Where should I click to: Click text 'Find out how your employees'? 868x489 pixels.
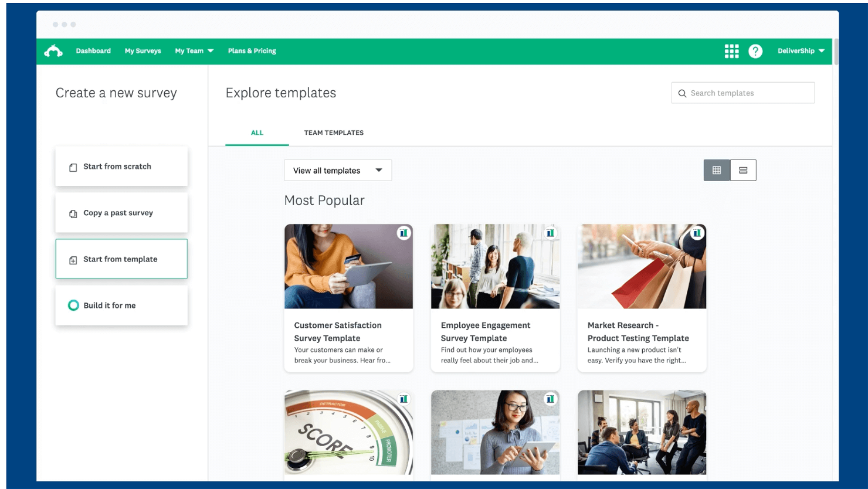(x=487, y=350)
